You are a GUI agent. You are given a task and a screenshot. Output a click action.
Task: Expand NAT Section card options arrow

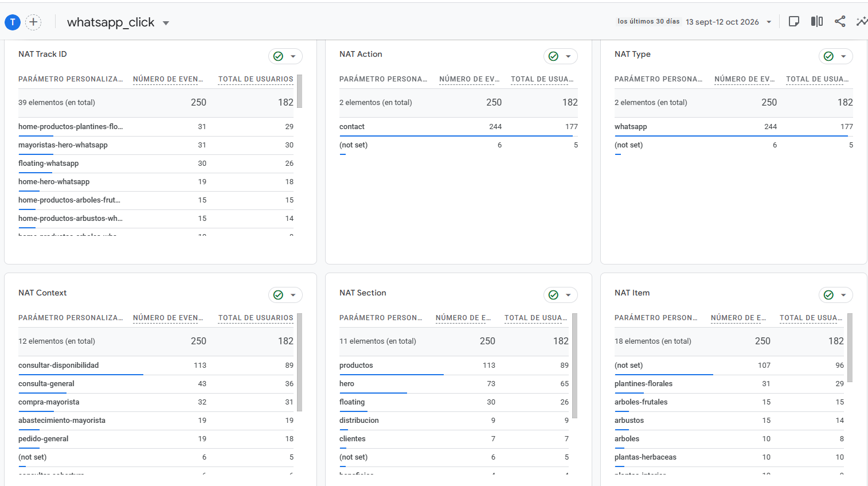568,295
